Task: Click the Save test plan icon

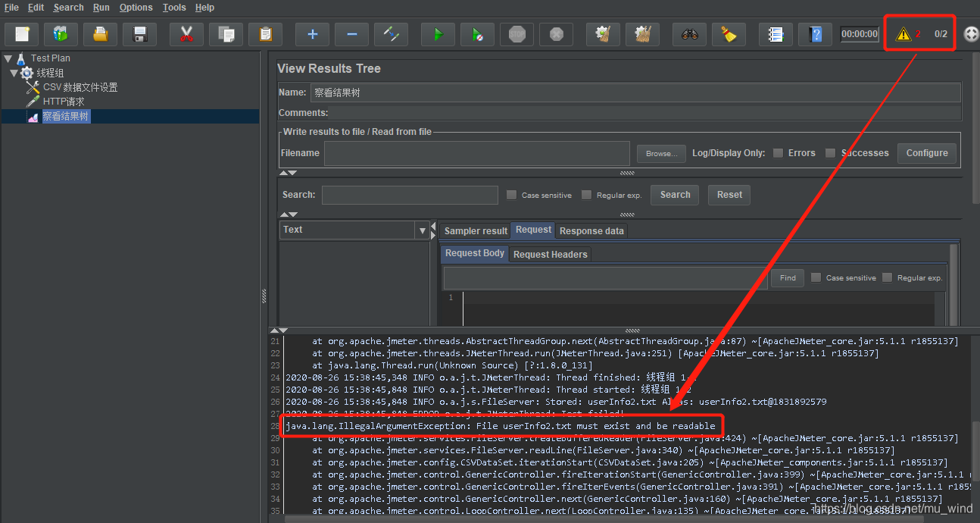Action: click(x=139, y=34)
